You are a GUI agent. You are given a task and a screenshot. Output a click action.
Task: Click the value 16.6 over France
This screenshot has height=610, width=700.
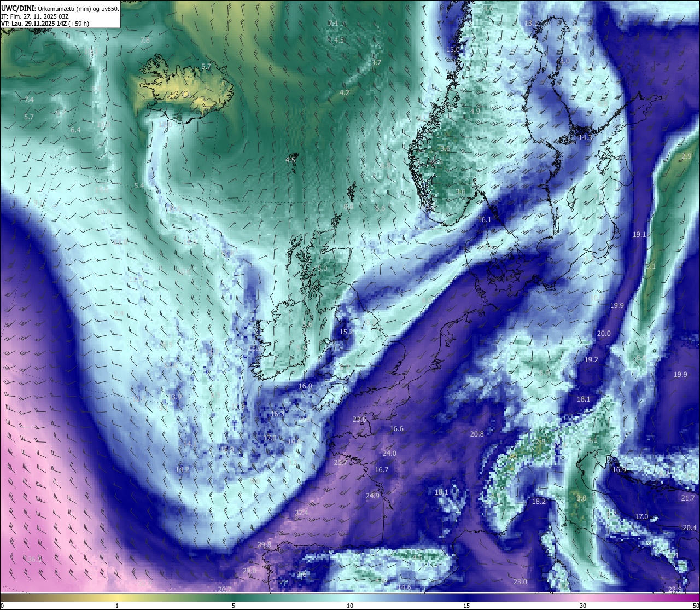(x=396, y=428)
